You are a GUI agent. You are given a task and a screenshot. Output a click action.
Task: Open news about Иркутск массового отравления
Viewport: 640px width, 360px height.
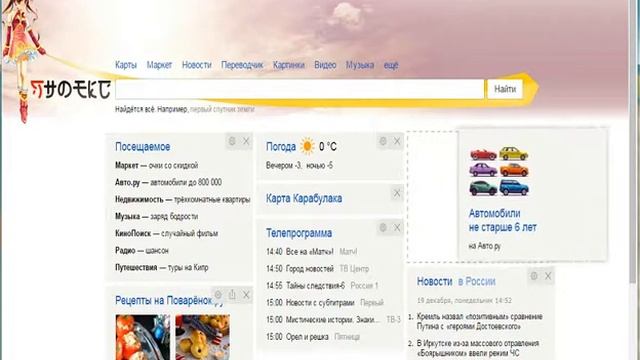478,348
